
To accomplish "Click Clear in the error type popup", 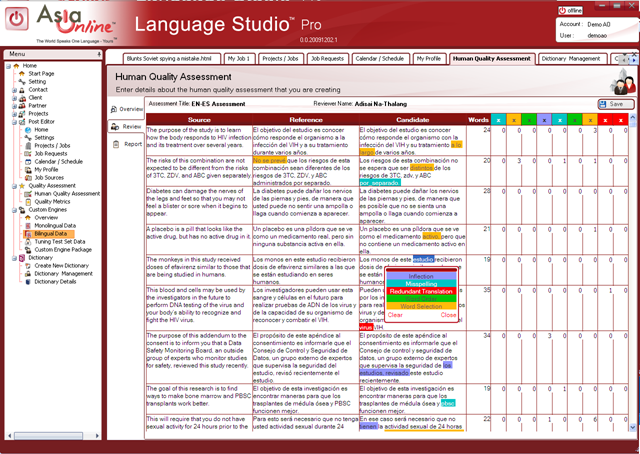I will click(x=395, y=315).
